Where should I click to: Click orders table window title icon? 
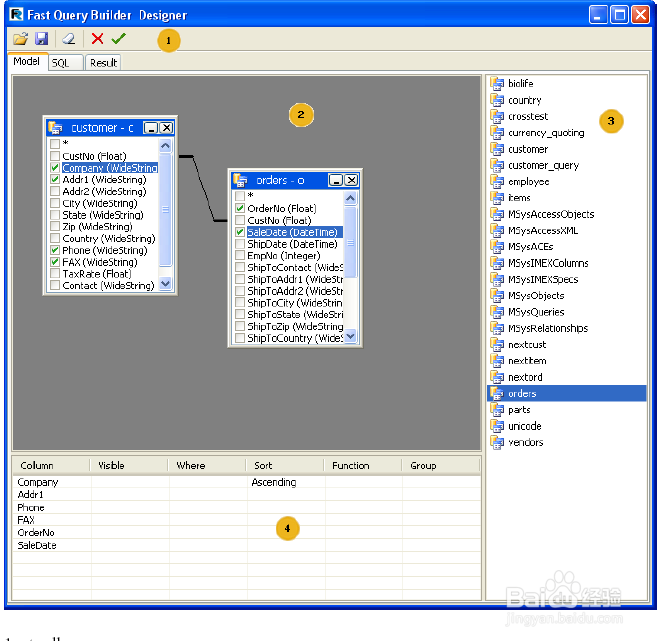[240, 180]
